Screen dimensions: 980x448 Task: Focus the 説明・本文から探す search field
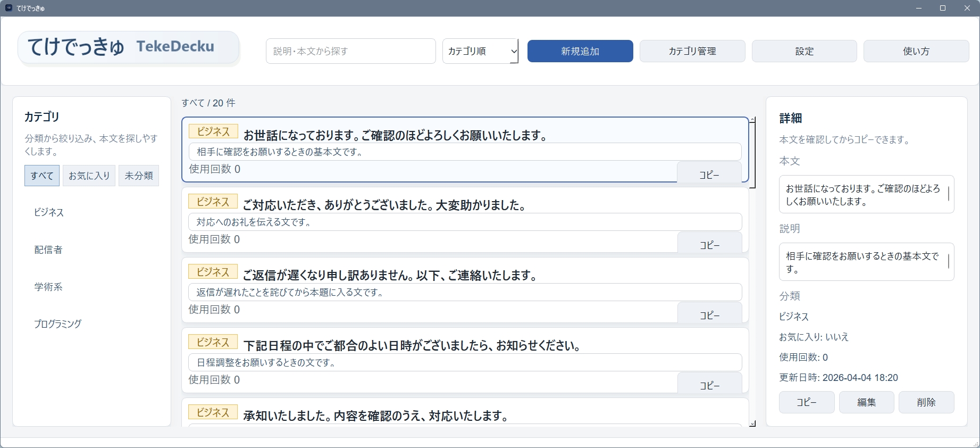pos(350,51)
